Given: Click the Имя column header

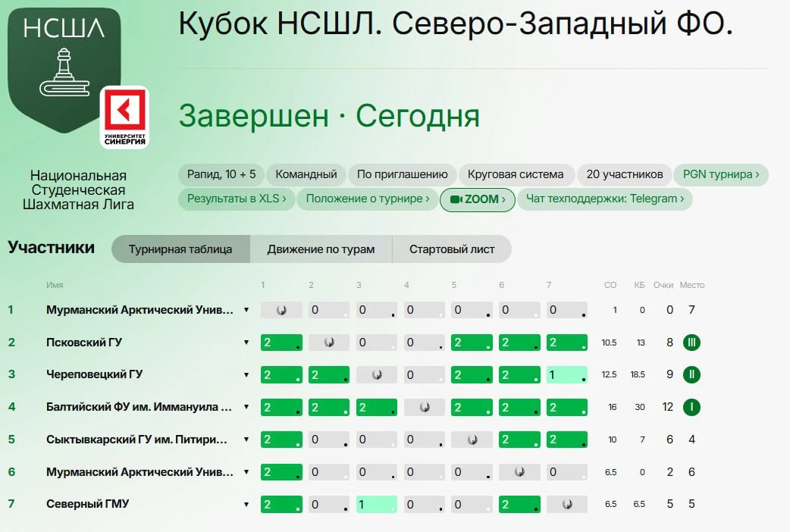Looking at the screenshot, I should 55,285.
